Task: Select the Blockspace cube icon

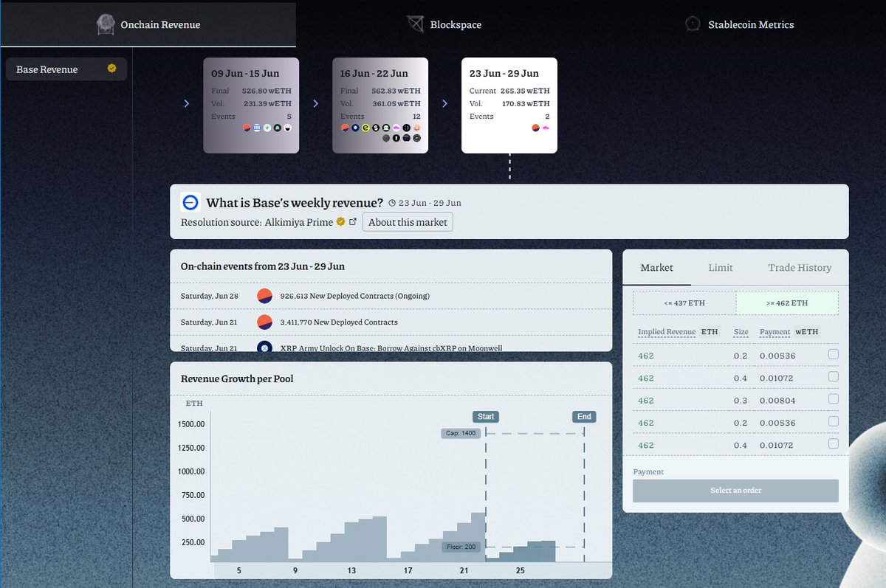Action: pos(416,24)
